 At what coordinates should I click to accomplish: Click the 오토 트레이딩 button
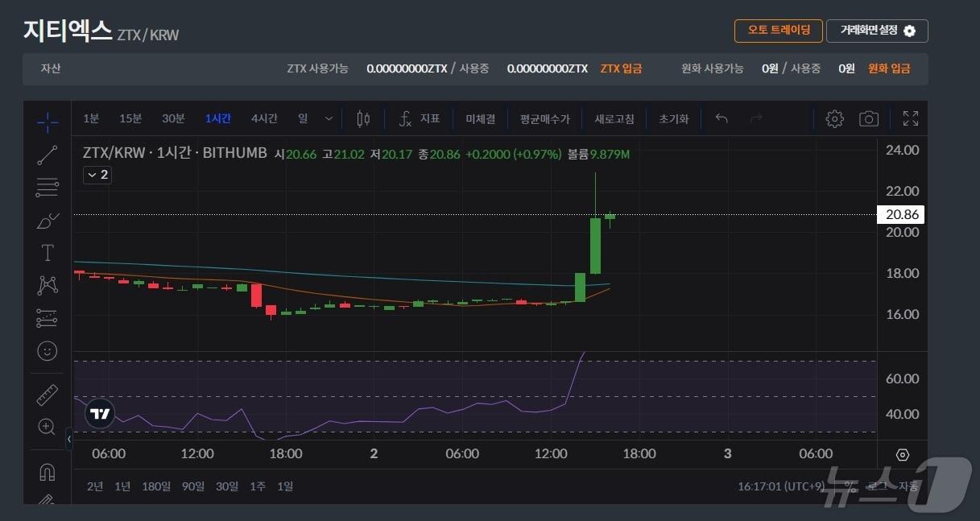[778, 31]
